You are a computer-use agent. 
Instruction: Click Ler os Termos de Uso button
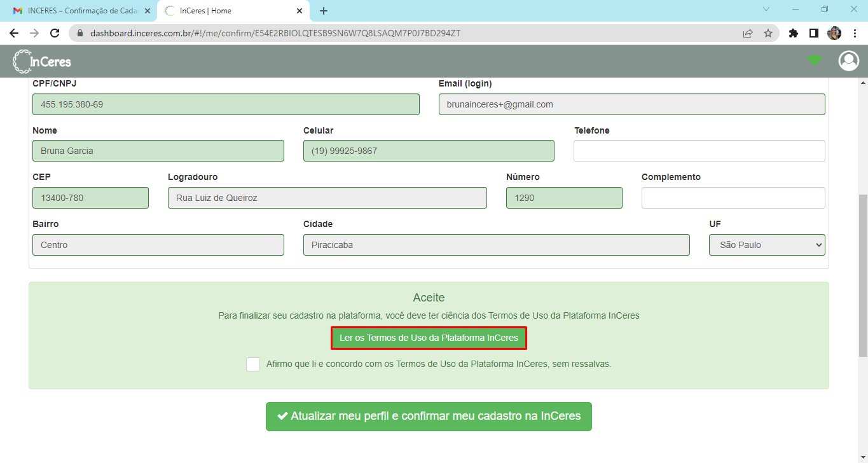(429, 338)
